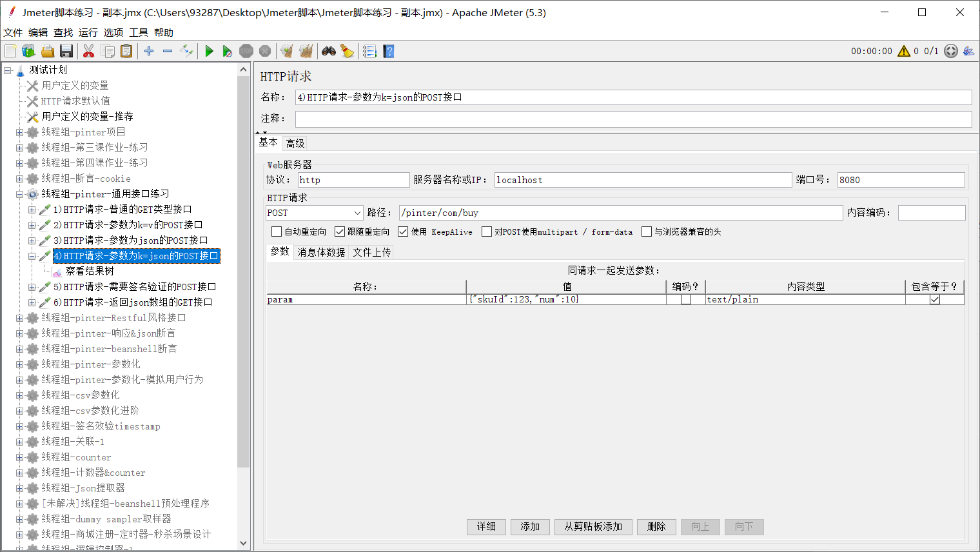Enable 对POST使用multipart / form-data checkbox
This screenshot has width=980, height=552.
pyautogui.click(x=487, y=232)
